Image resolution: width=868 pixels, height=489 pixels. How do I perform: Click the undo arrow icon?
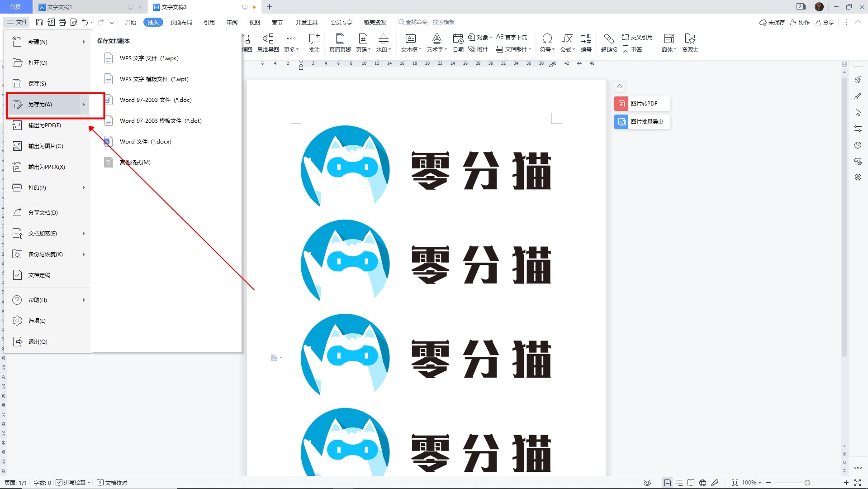pos(85,22)
